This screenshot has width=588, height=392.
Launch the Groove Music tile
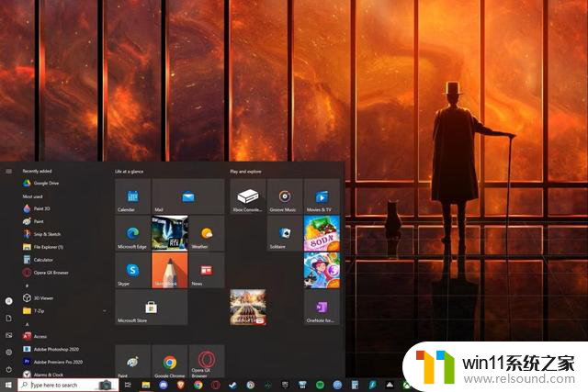tap(285, 196)
